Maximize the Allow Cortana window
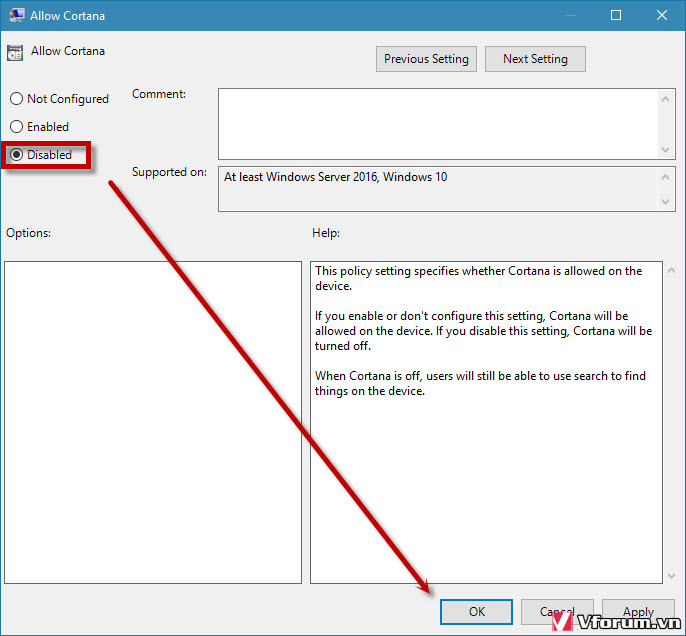Viewport: 686px width, 636px height. coord(616,15)
